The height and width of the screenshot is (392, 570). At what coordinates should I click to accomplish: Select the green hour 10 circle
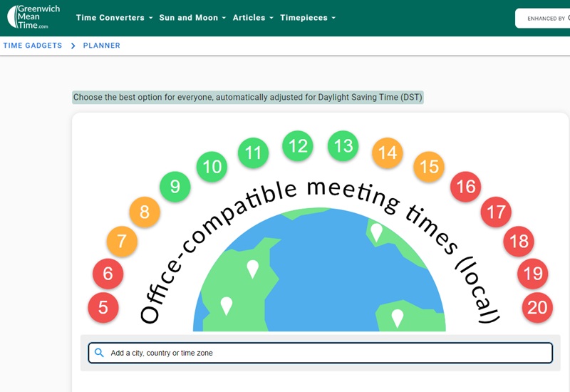point(212,167)
